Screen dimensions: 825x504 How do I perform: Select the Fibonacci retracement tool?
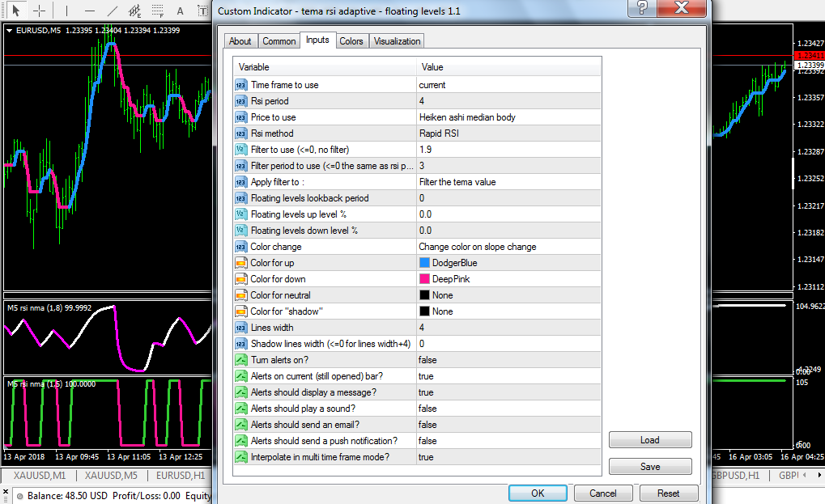(157, 11)
